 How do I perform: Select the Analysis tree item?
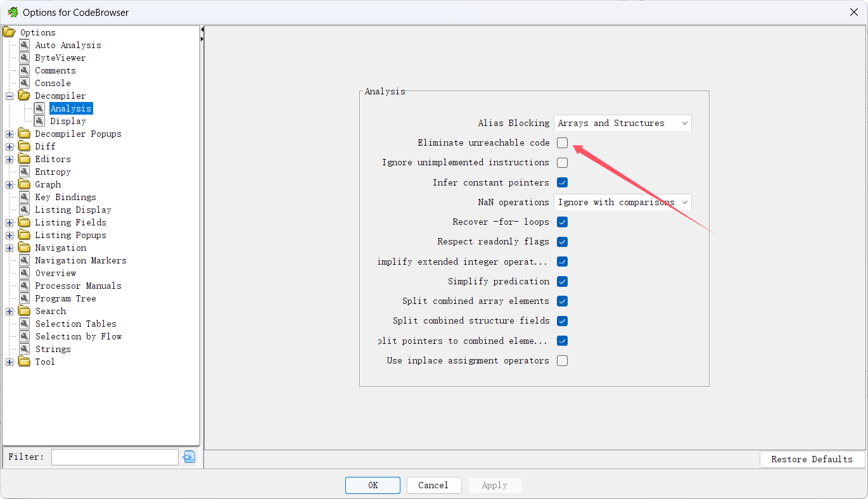[71, 108]
